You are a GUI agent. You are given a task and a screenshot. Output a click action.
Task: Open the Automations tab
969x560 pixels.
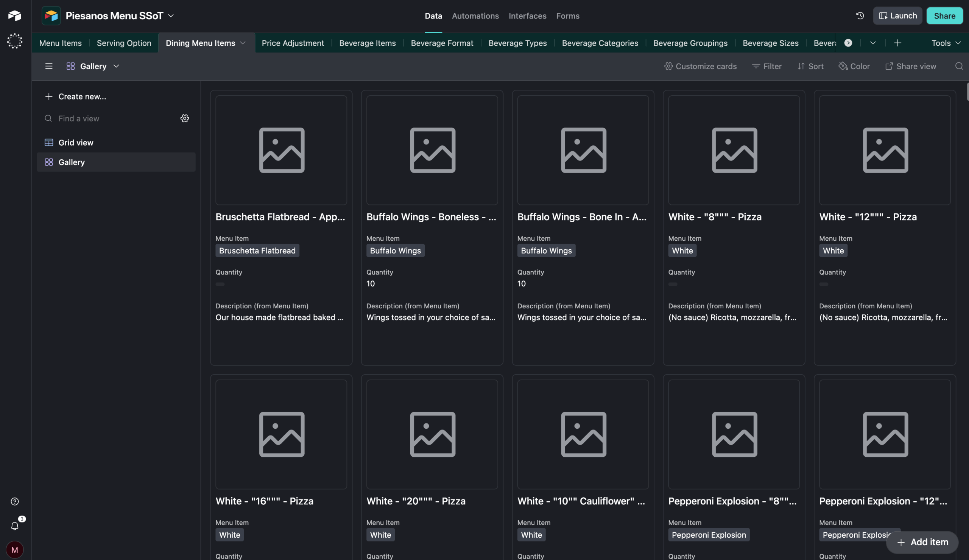475,16
